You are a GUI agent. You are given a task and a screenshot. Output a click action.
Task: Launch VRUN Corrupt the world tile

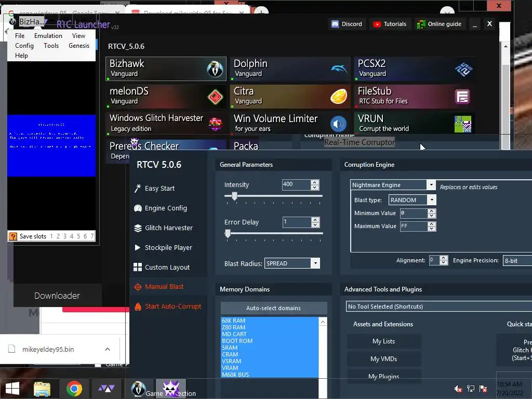point(414,124)
